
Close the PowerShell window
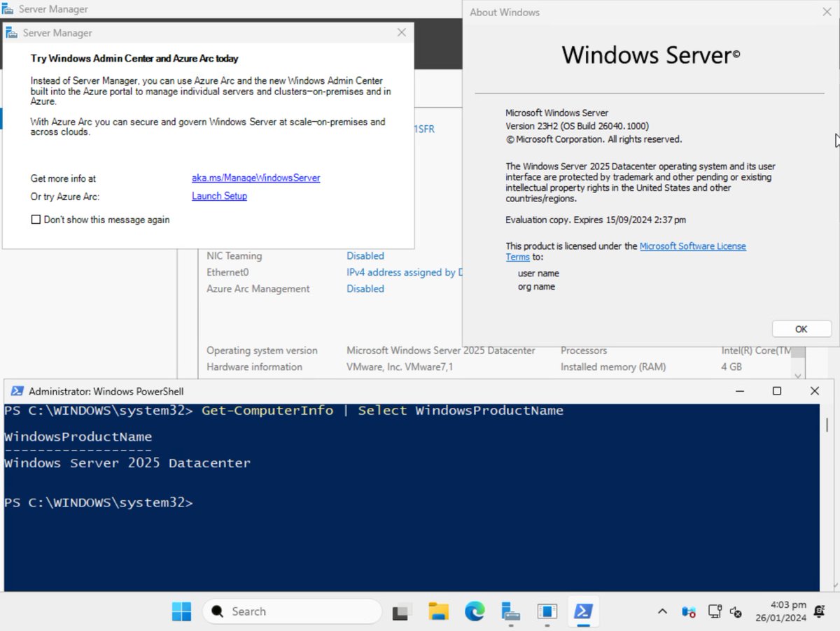coord(814,391)
